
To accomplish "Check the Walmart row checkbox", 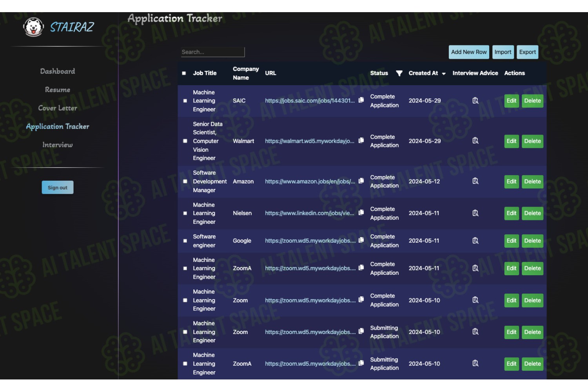I will tap(185, 141).
